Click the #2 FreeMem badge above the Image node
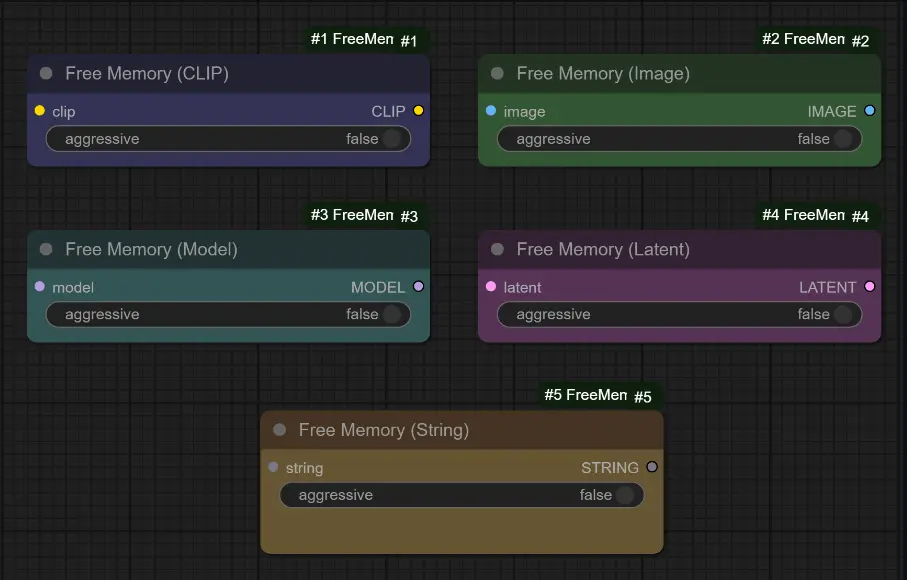 click(x=817, y=40)
